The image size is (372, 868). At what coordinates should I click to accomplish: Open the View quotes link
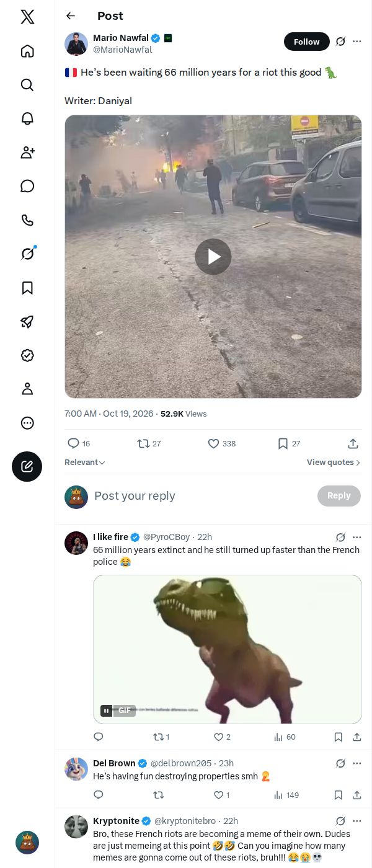point(334,463)
